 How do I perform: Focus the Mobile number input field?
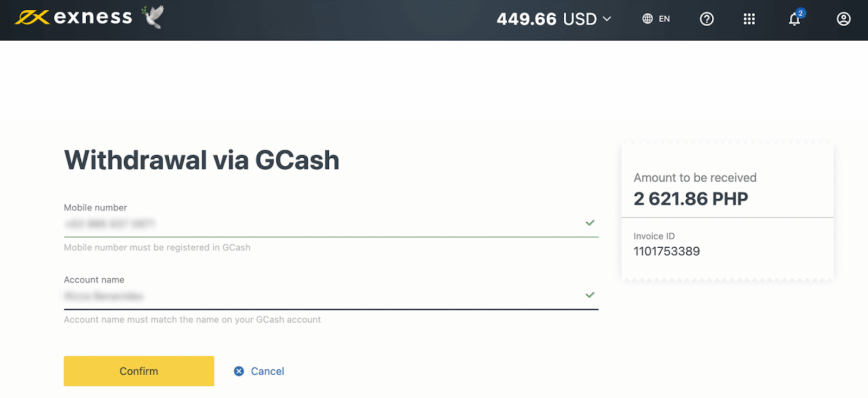tap(320, 224)
